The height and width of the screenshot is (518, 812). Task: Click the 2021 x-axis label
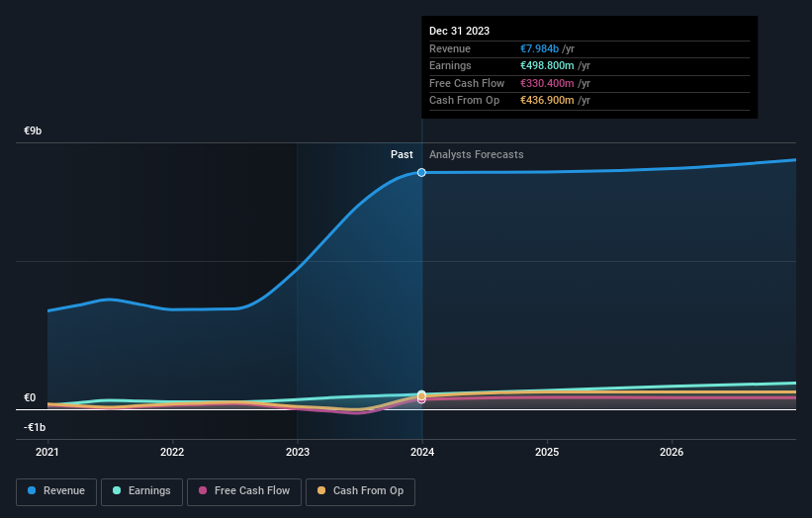(47, 453)
